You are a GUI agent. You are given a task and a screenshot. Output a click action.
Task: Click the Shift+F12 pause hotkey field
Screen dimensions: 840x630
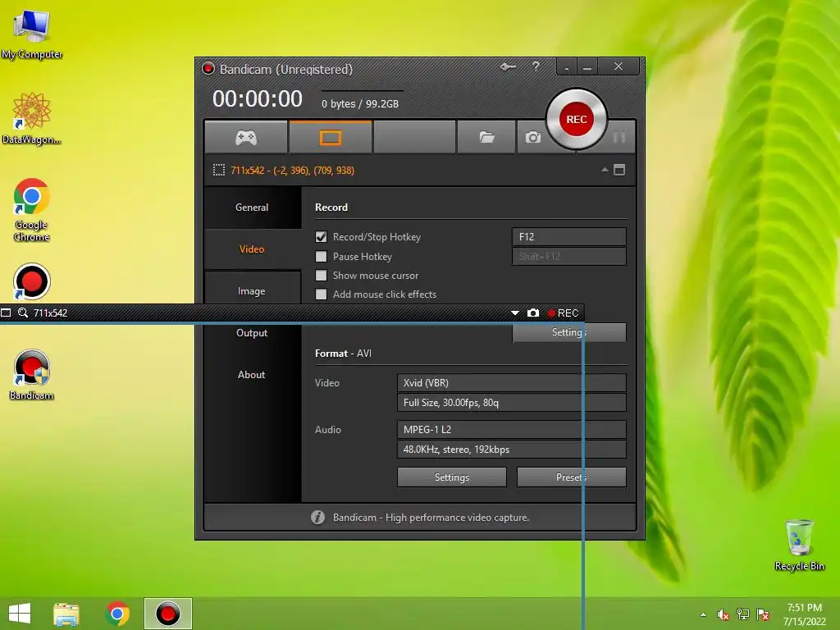click(x=569, y=256)
